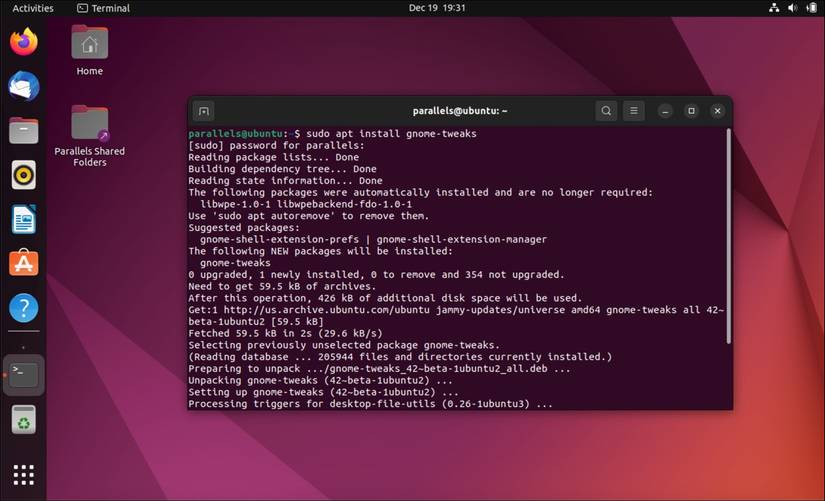Open the Files manager in the dock

[24, 131]
